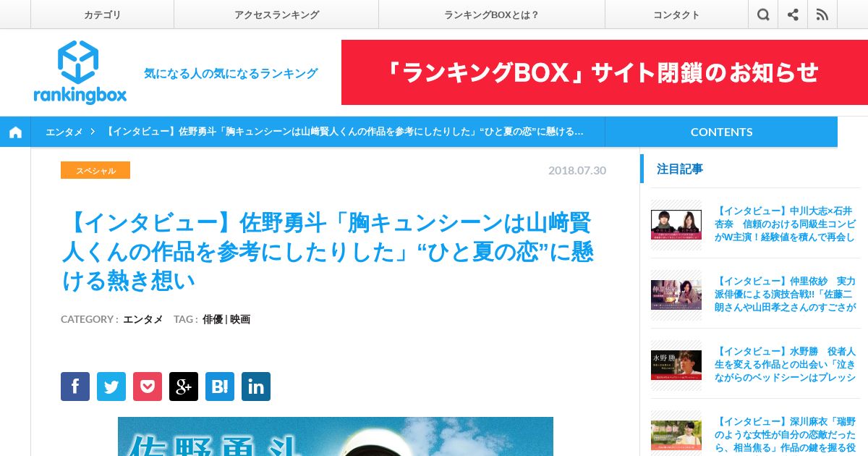Share article on Twitter
The height and width of the screenshot is (456, 868).
coord(111,387)
